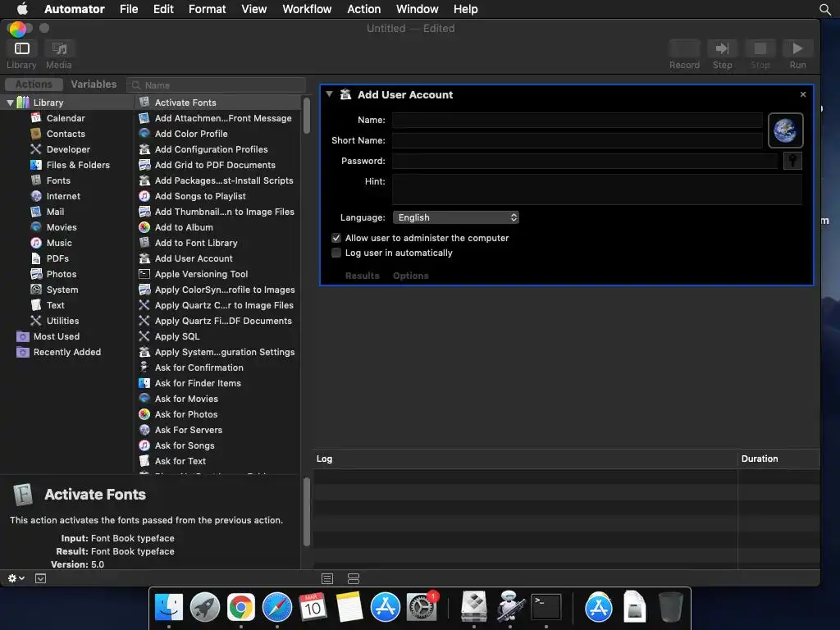This screenshot has width=840, height=630.
Task: Open the File menu
Action: point(129,9)
